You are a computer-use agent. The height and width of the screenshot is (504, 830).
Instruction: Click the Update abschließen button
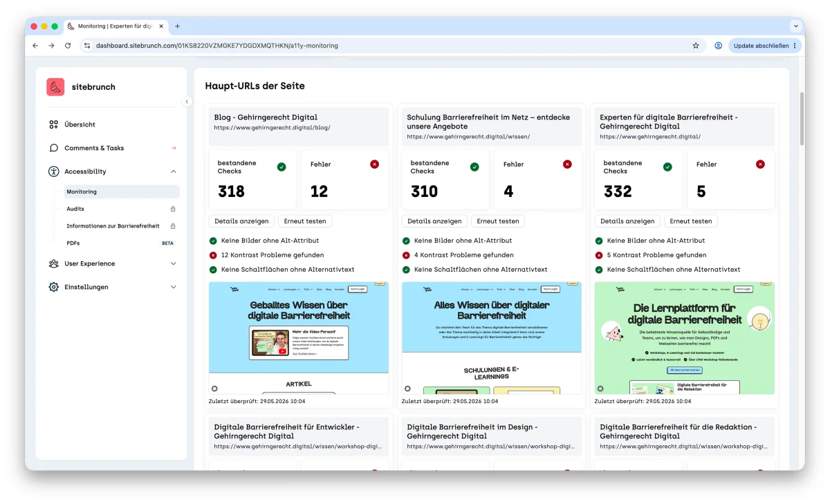pyautogui.click(x=765, y=46)
